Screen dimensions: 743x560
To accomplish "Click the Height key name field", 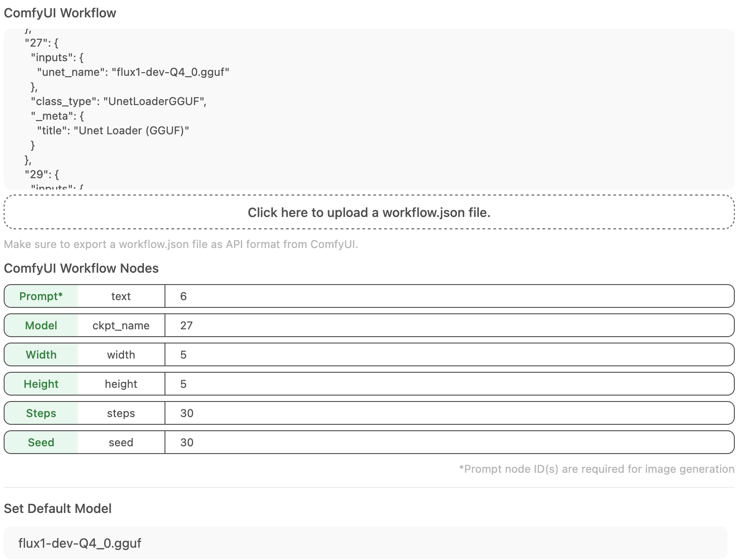I will coord(121,384).
